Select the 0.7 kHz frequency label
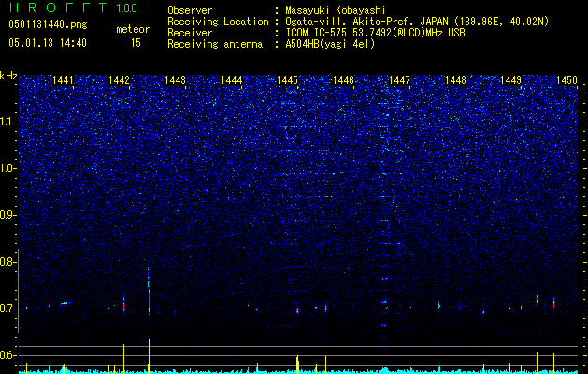Viewport: 588px width, 374px height. pos(7,309)
